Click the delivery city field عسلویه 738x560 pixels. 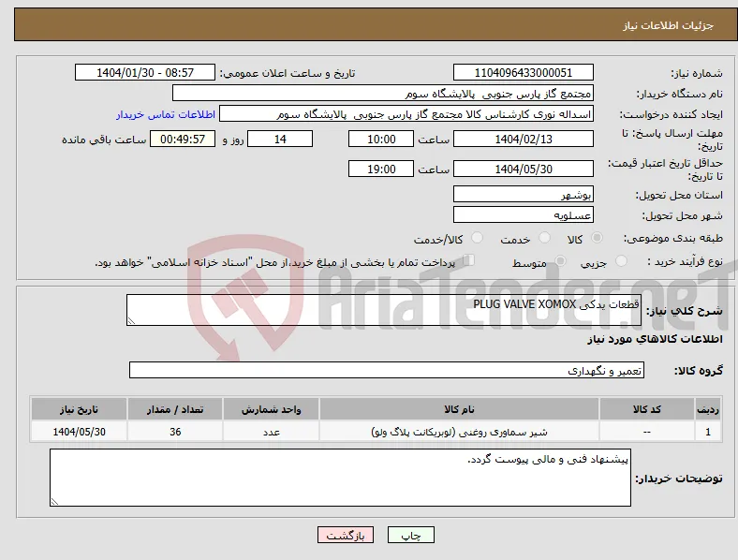pos(524,215)
